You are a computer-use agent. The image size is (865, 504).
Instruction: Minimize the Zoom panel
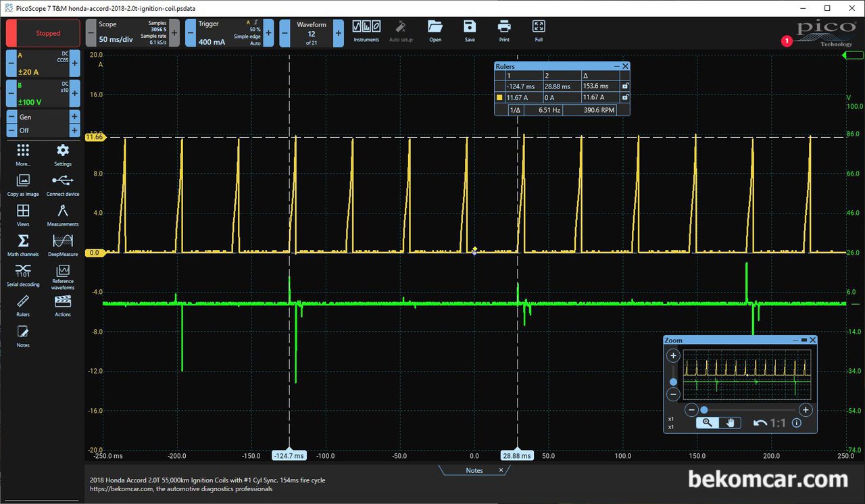click(795, 340)
